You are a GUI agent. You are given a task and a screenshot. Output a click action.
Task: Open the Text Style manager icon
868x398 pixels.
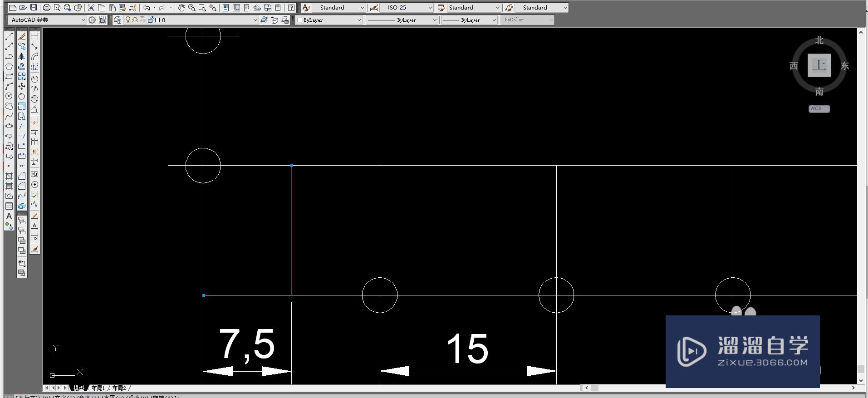(306, 8)
